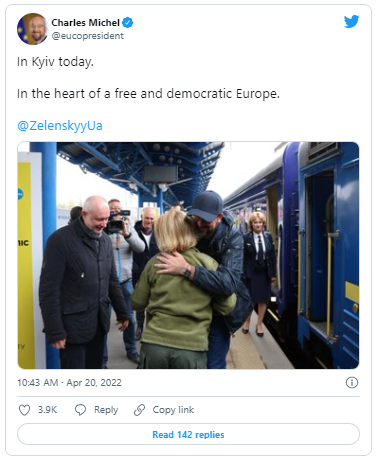Like the tweet with the heart icon
This screenshot has height=464, width=378.
click(x=24, y=410)
